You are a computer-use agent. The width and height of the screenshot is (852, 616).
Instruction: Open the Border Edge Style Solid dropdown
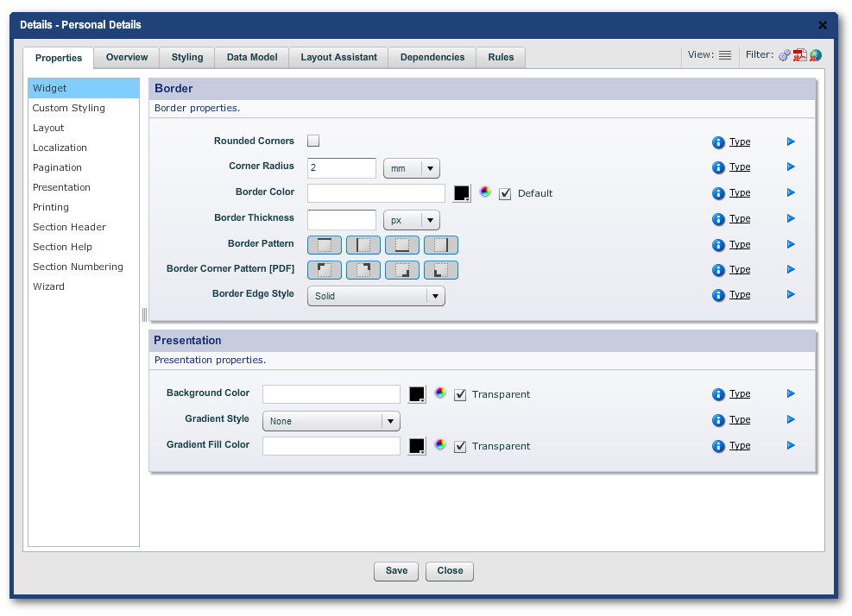(376, 296)
